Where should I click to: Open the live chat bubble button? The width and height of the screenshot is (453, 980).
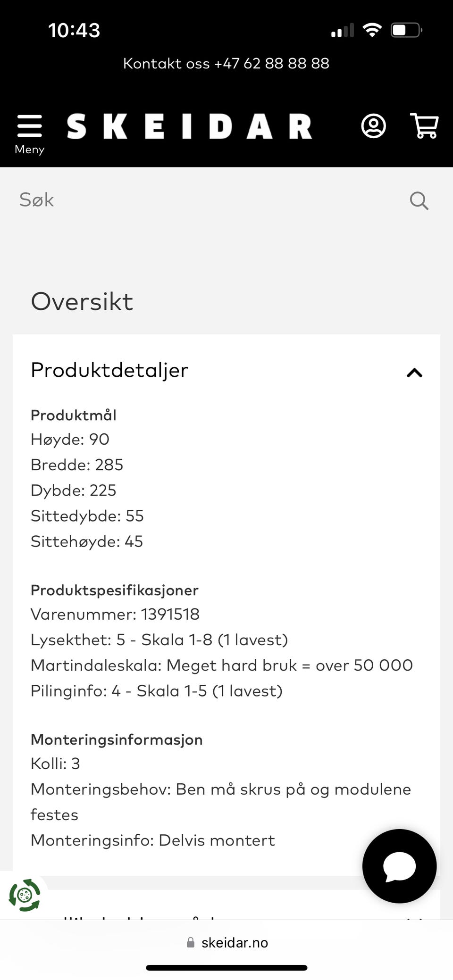click(399, 866)
